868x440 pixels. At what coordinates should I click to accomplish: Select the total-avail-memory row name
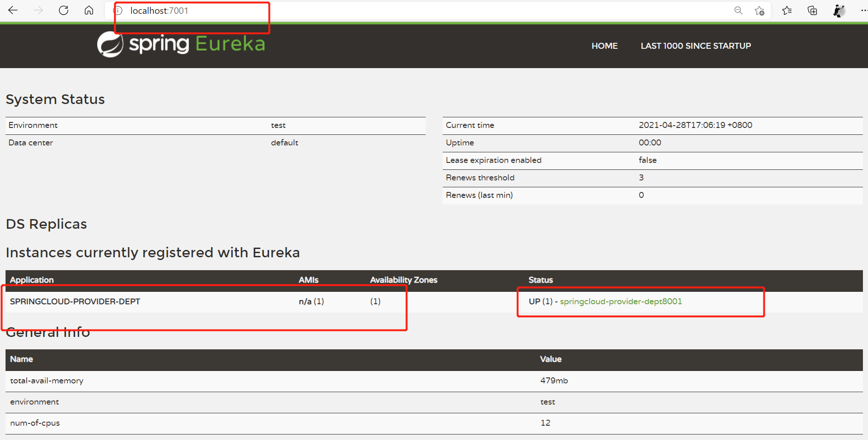(47, 381)
